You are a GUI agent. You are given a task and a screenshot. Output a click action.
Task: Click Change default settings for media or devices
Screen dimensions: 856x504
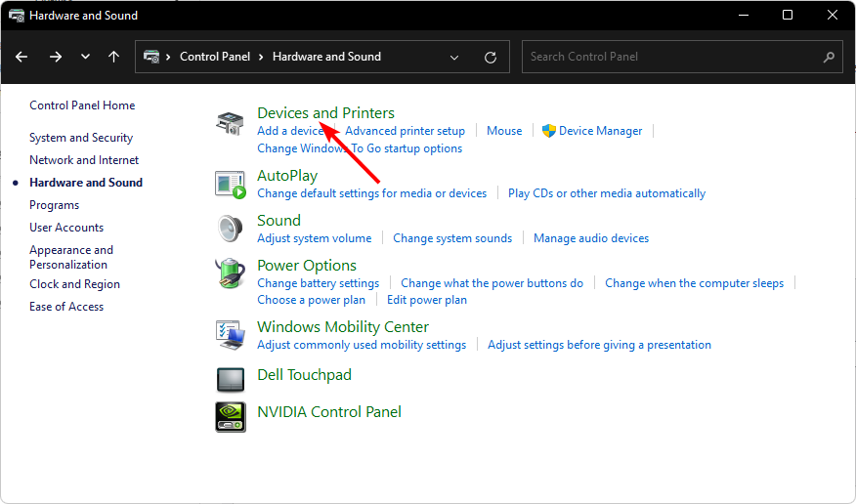(371, 193)
